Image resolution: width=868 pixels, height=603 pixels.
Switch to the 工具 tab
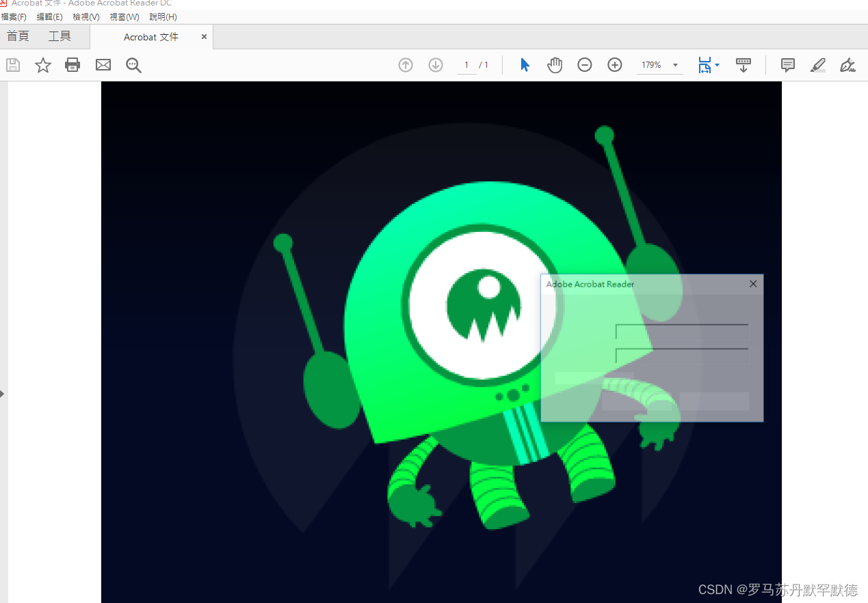click(x=60, y=36)
